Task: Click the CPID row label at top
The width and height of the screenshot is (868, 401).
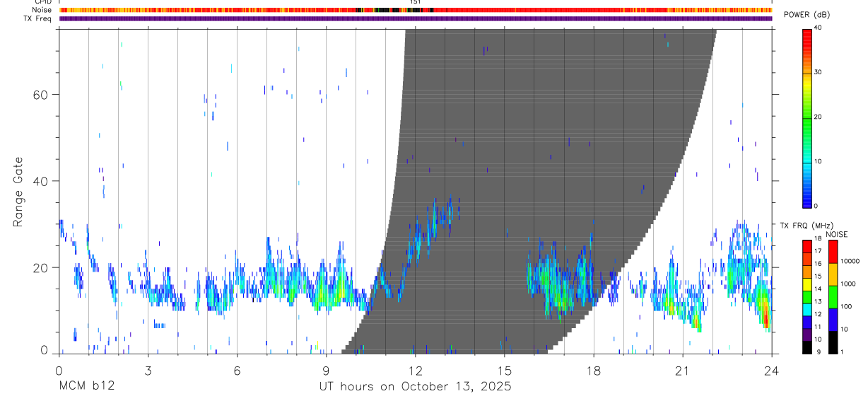Action: [x=44, y=2]
